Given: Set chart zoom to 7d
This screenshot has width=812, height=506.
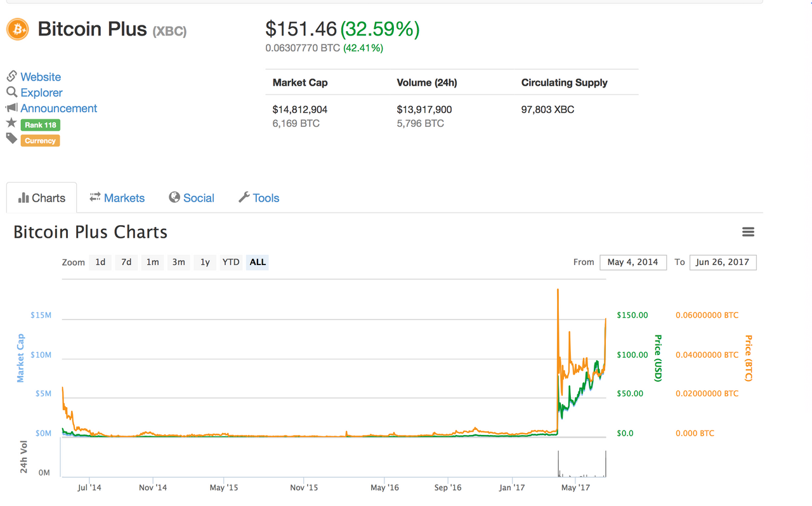Looking at the screenshot, I should tap(126, 262).
